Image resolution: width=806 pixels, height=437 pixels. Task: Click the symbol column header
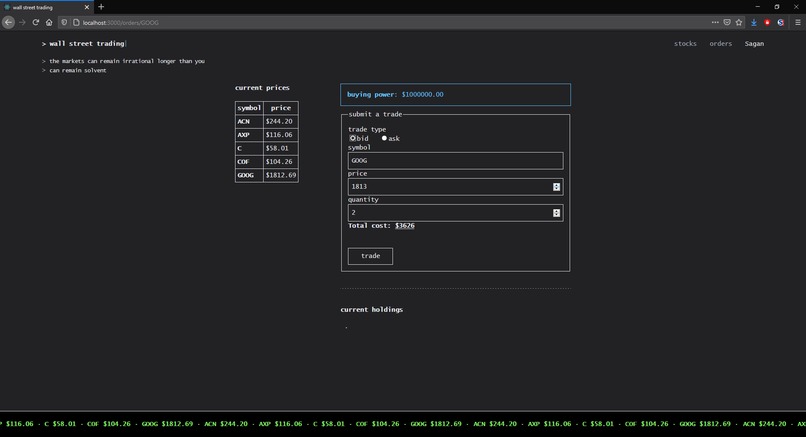249,108
